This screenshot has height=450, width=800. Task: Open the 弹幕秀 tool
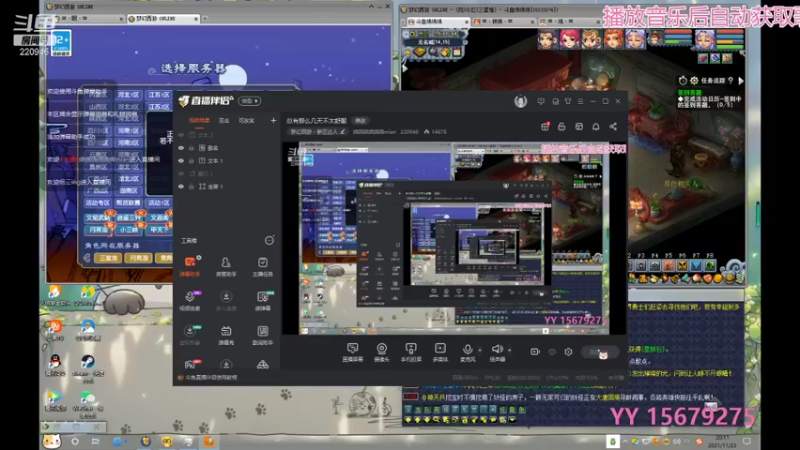pyautogui.click(x=226, y=335)
